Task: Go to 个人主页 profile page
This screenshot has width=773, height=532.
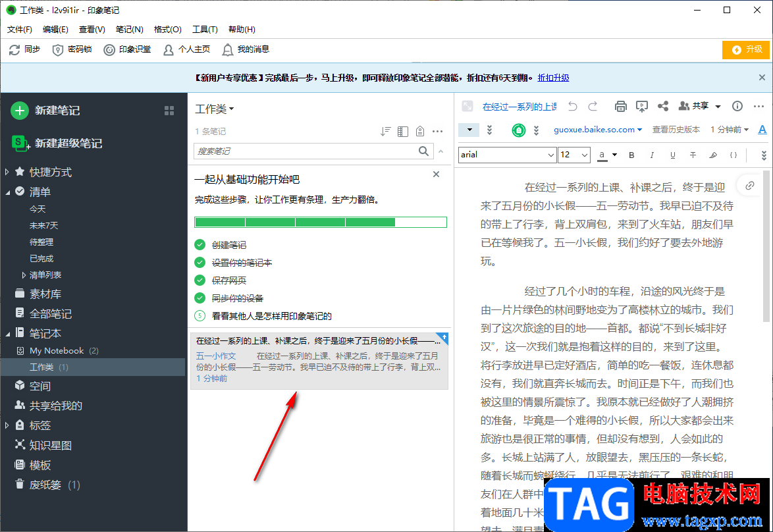Action: point(186,50)
